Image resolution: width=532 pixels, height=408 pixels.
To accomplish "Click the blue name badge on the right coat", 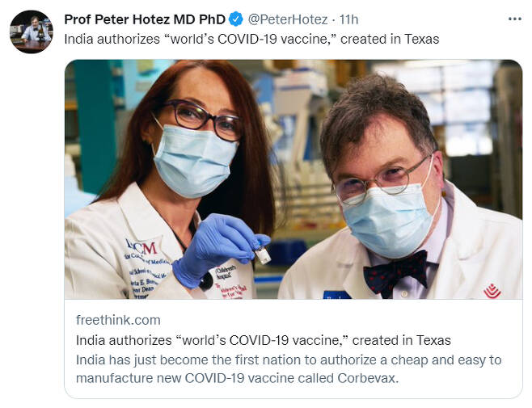I will [x=336, y=295].
